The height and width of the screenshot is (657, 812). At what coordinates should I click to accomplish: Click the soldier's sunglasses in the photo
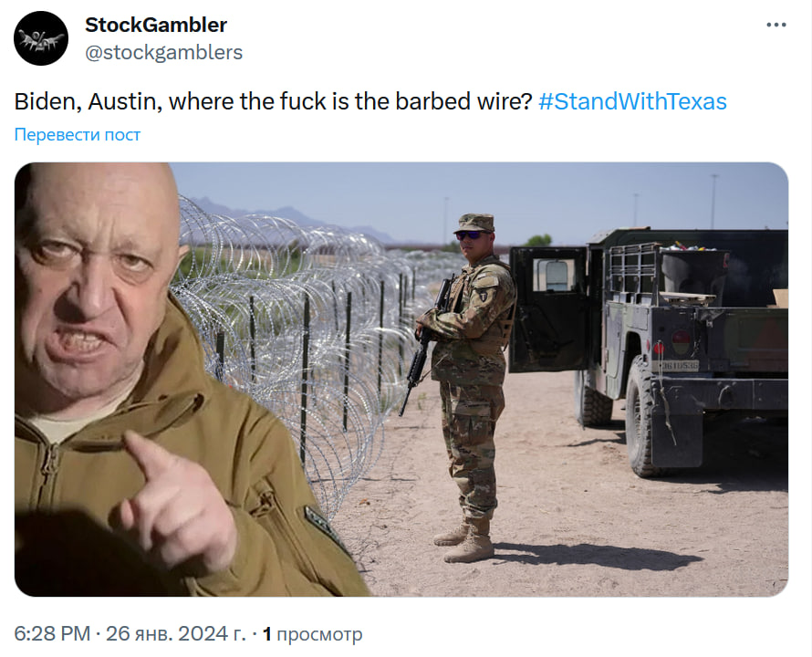click(470, 235)
